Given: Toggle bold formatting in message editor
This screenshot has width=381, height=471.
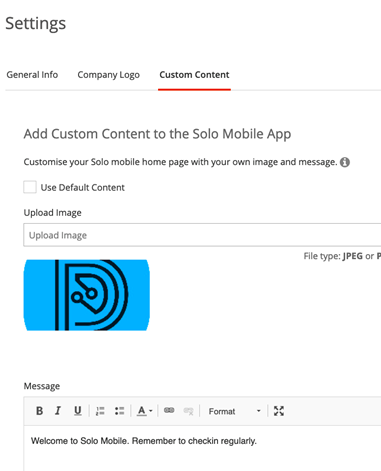Looking at the screenshot, I should tap(39, 411).
